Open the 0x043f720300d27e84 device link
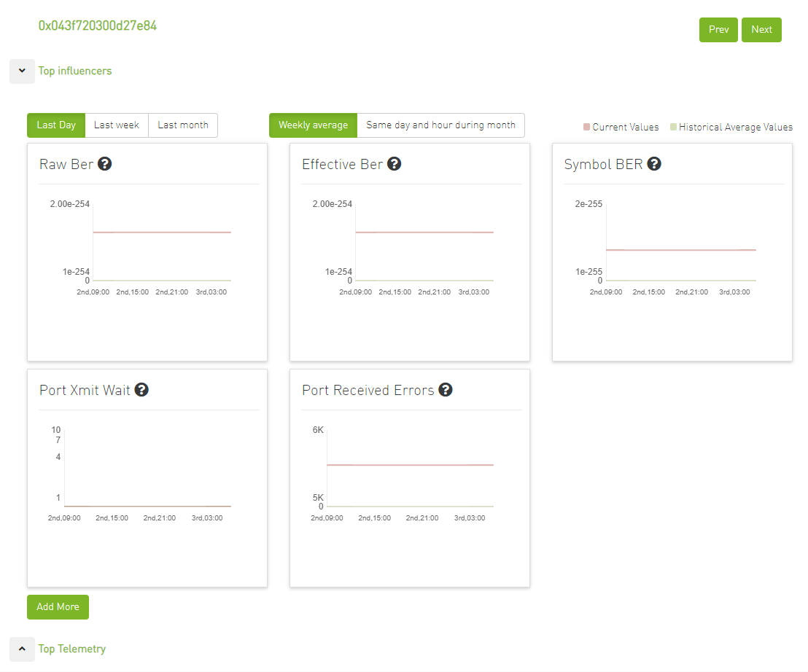 pyautogui.click(x=98, y=26)
